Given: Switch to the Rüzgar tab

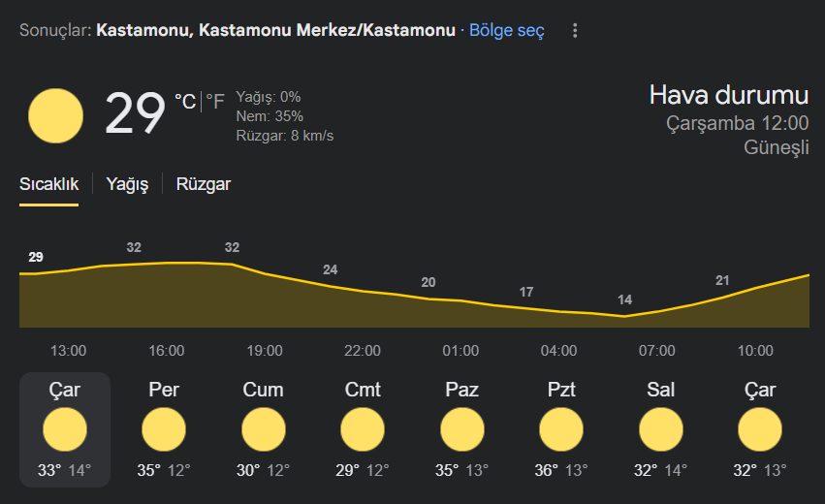Looking at the screenshot, I should [x=203, y=184].
